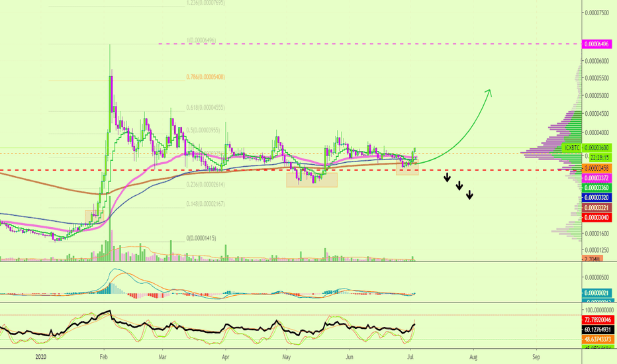617x364 pixels.
Task: Select the red 0.00003040 price label
Action: point(596,218)
